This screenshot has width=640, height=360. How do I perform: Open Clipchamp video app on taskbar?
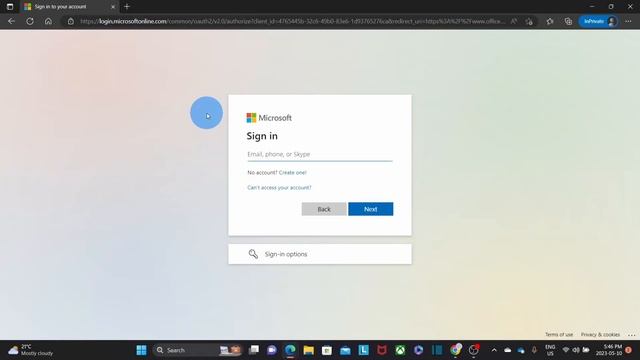(x=418, y=350)
